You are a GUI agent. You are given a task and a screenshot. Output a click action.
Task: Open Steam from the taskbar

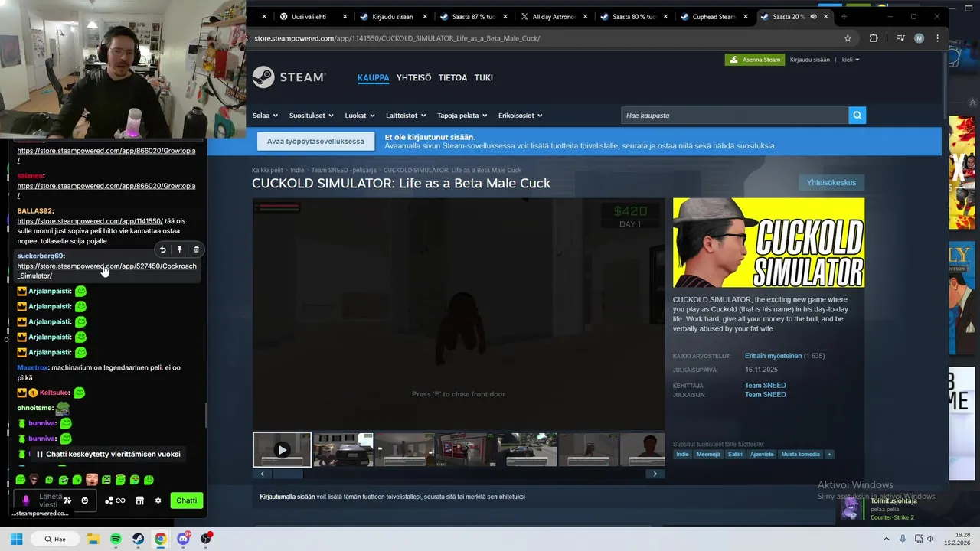point(138,539)
